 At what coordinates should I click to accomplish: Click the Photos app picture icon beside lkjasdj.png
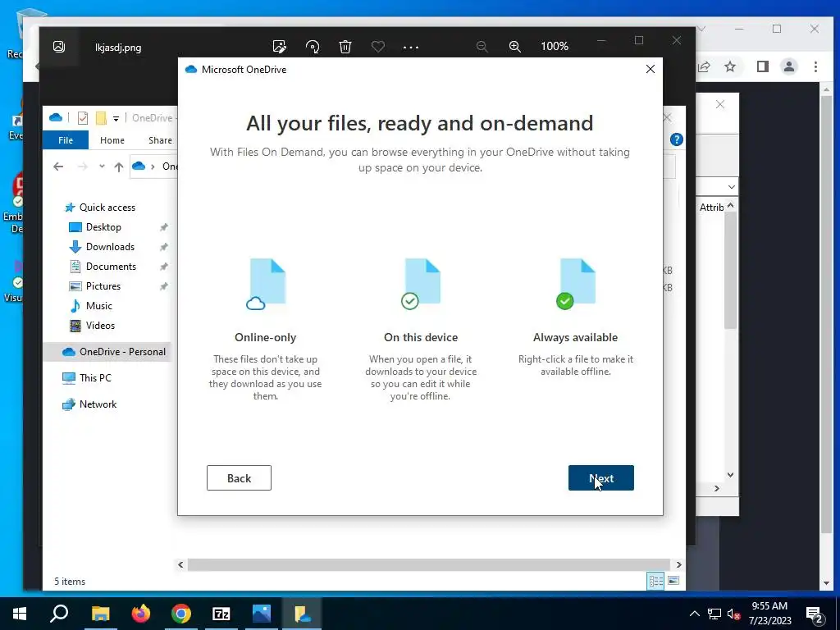(x=59, y=47)
